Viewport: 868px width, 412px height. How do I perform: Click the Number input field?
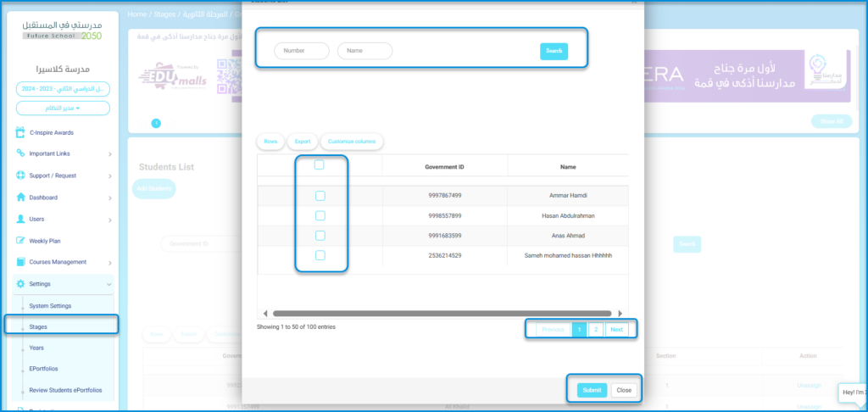click(x=302, y=51)
